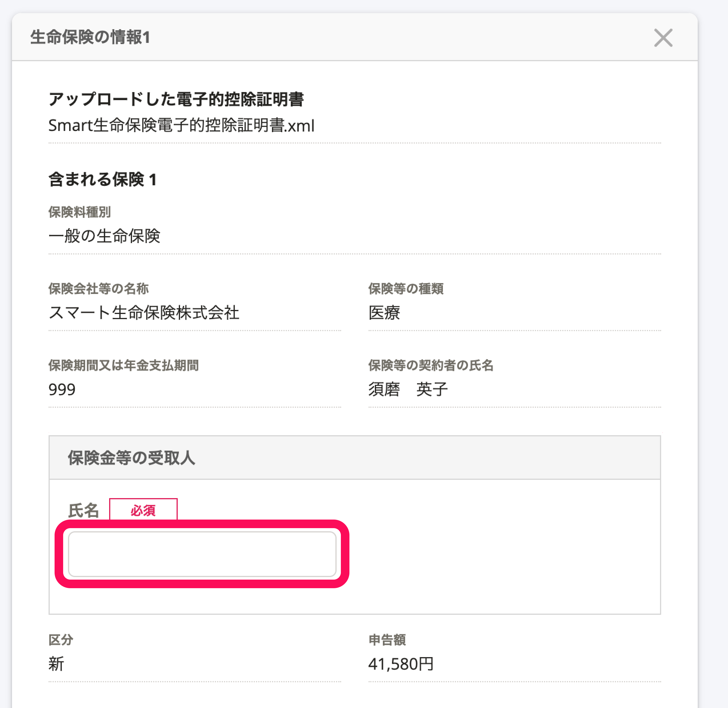Click the 生命保険の情報1 dialog title
This screenshot has width=728, height=708.
pyautogui.click(x=90, y=37)
